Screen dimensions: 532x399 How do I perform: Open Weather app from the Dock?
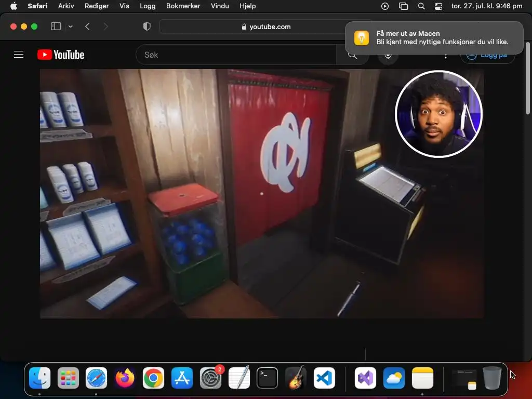click(x=394, y=378)
